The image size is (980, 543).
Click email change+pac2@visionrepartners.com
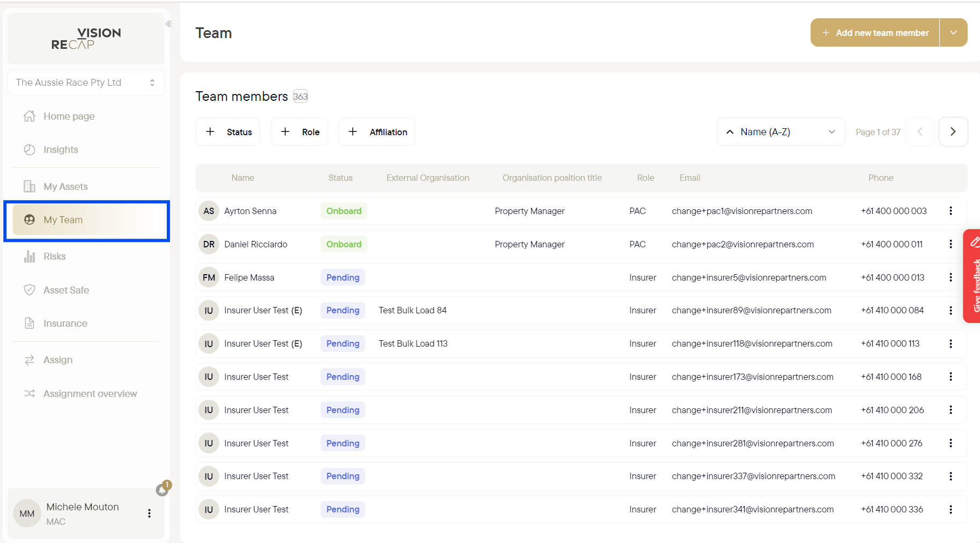pos(743,244)
